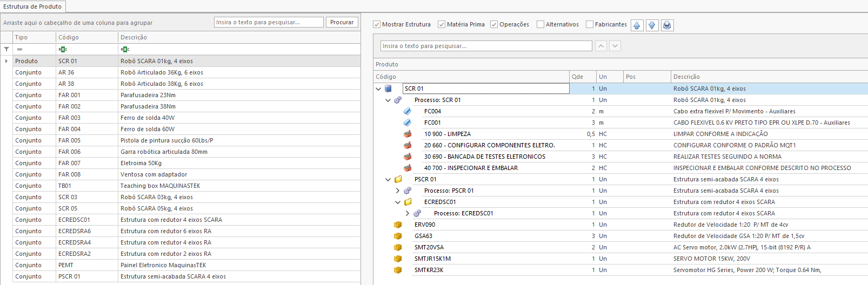Click the PSCR 01 folder icon
868x285 pixels.
point(398,179)
